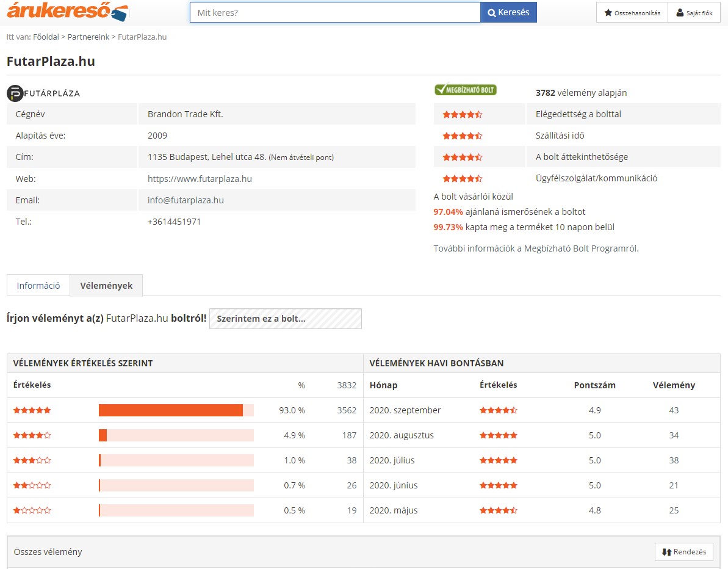The width and height of the screenshot is (728, 569).
Task: Click two-star rating row icon
Action: 32,485
